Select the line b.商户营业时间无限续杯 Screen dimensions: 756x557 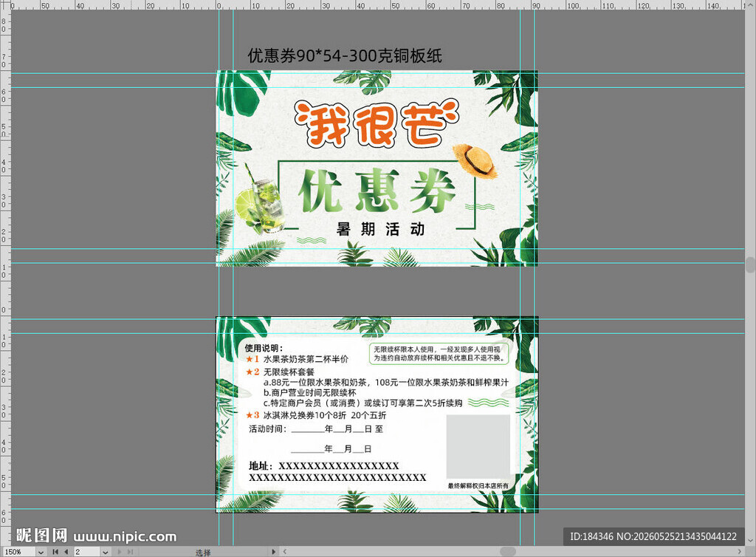point(309,392)
